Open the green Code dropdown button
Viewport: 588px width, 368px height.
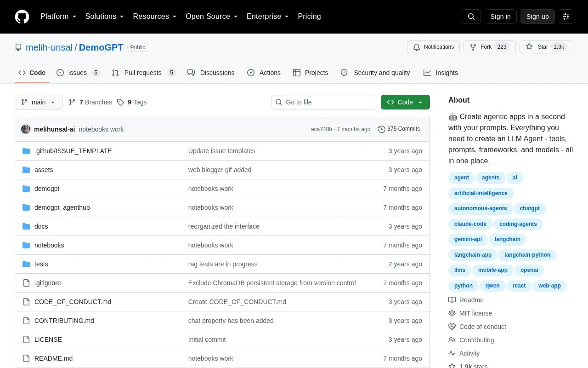coord(405,102)
